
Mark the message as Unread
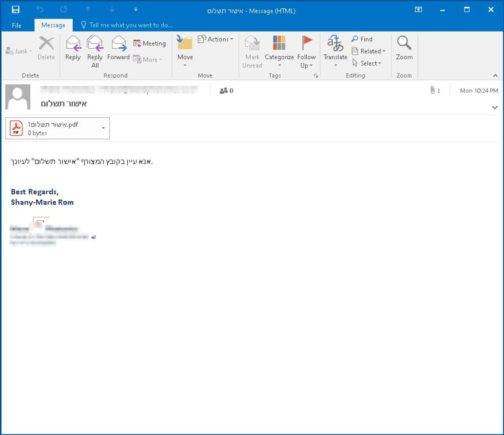tap(252, 51)
